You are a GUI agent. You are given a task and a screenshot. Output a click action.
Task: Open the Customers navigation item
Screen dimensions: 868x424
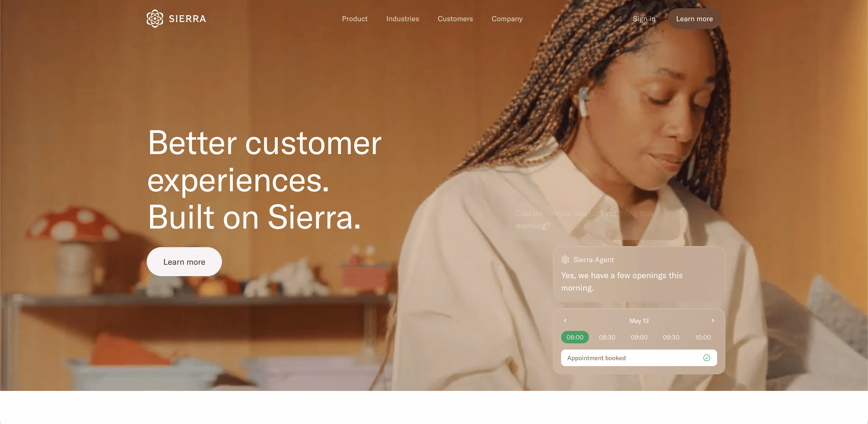coord(455,19)
